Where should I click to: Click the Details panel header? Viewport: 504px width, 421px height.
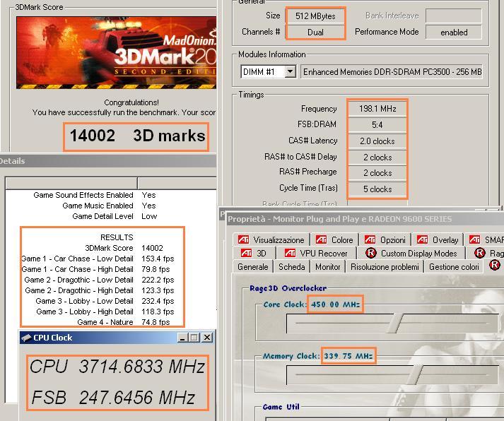click(108, 161)
